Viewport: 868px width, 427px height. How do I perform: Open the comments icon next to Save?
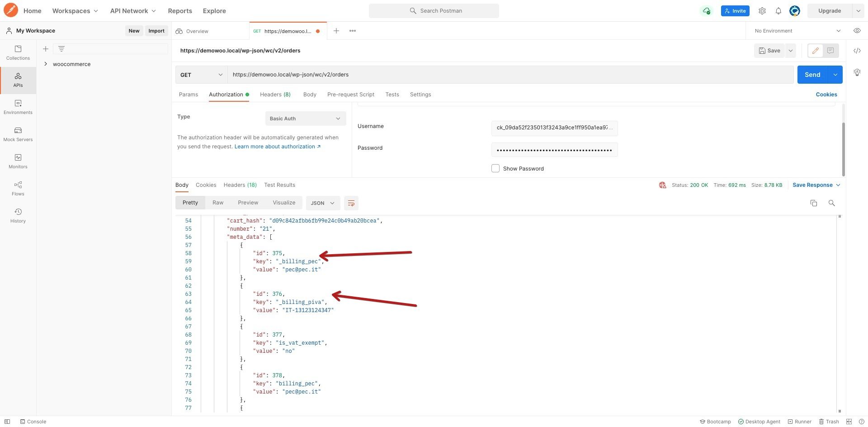830,51
